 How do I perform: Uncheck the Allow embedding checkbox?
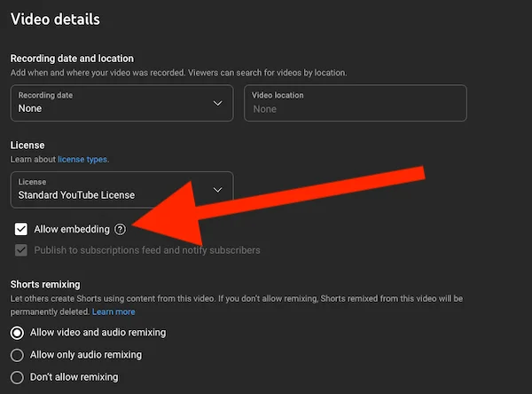pyautogui.click(x=21, y=229)
